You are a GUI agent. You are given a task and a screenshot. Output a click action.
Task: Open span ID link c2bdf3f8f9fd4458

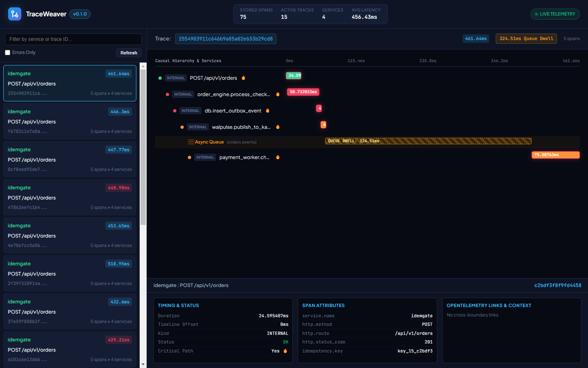558,285
